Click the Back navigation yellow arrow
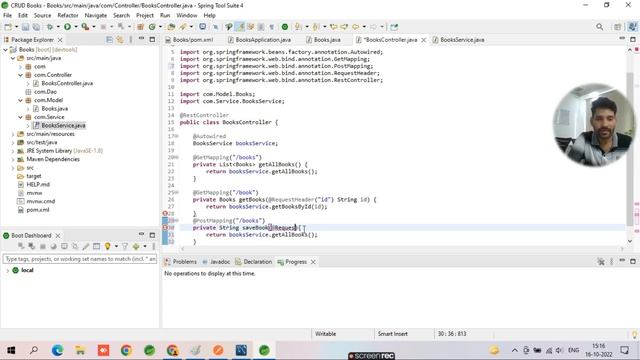This screenshot has width=640, height=360. pos(356,27)
